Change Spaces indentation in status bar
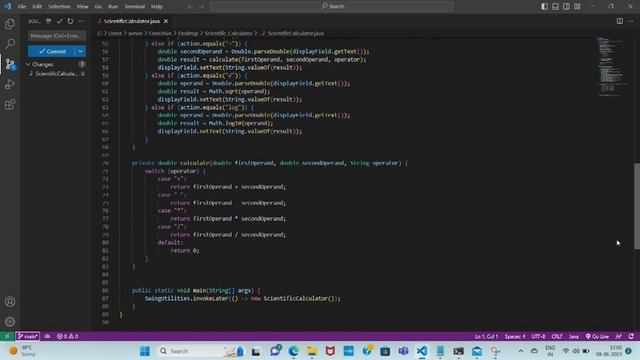The width and height of the screenshot is (640, 360). [x=515, y=336]
